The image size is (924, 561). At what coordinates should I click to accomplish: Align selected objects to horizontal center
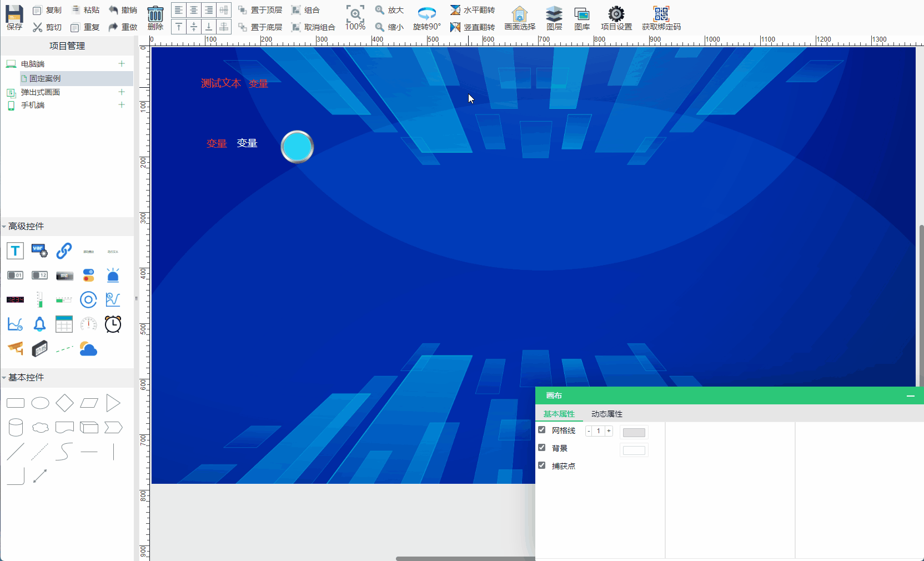coord(194,10)
